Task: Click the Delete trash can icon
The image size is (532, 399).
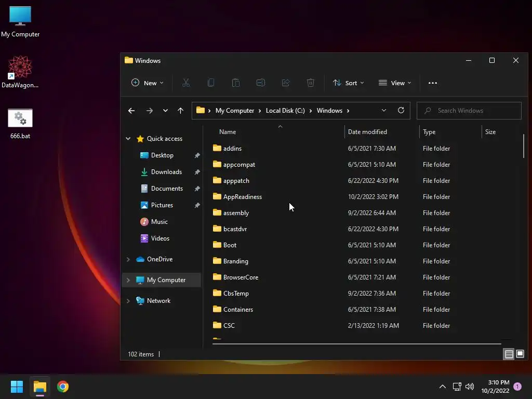Action: tap(311, 83)
